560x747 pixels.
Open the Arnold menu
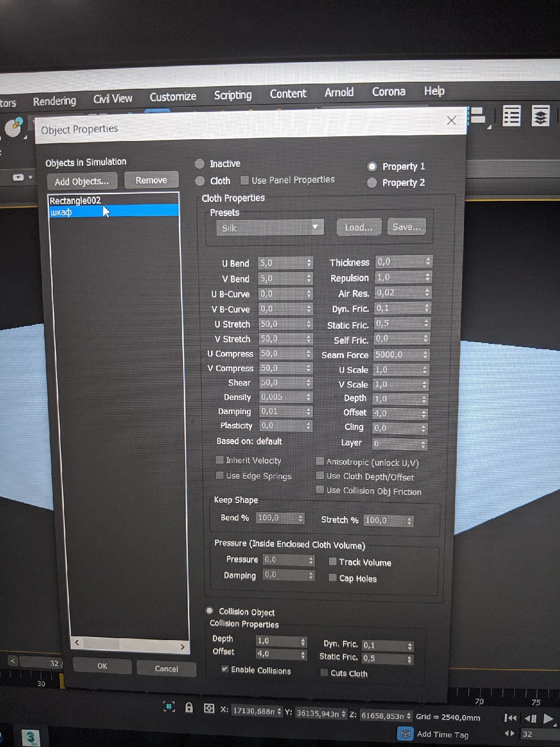coord(339,92)
